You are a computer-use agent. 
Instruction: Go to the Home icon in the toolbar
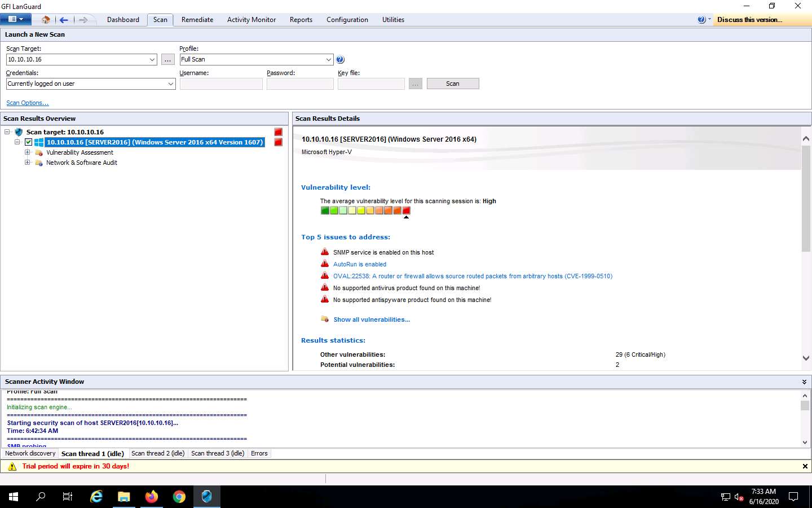[x=46, y=20]
